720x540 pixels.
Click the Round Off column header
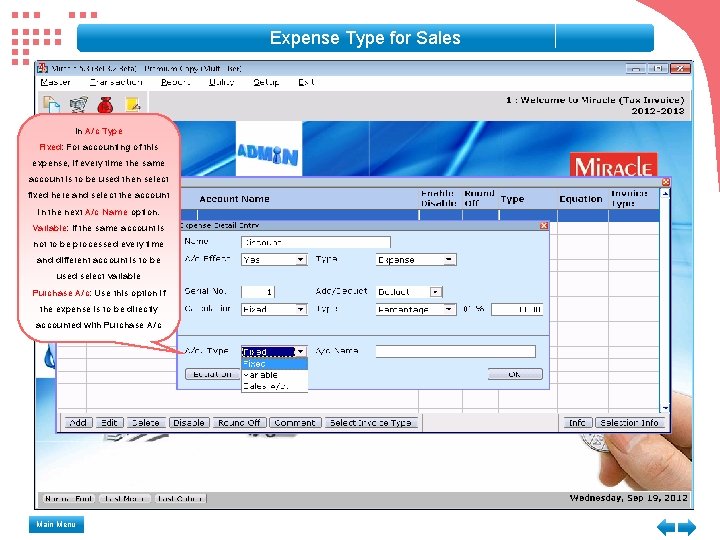point(479,198)
